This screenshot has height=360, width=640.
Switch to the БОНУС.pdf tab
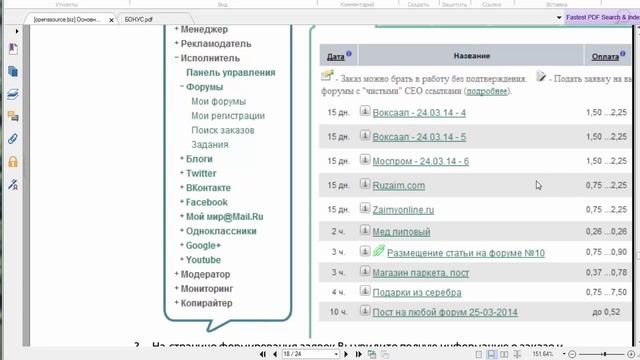(138, 19)
